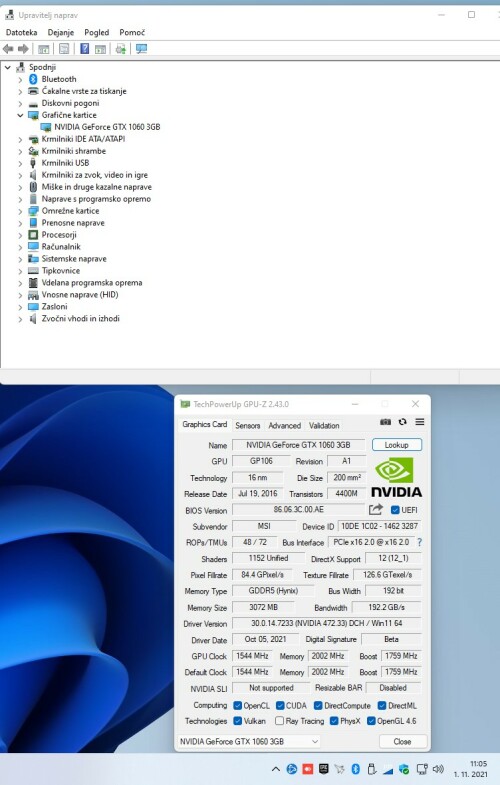This screenshot has width=500, height=785.
Task: Click the blue help icon in toolbar
Action: (85, 49)
